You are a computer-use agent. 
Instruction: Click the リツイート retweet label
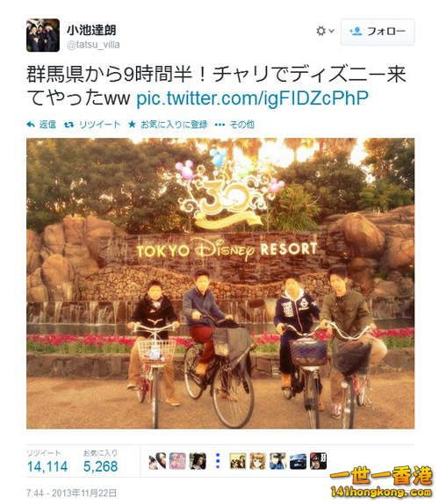click(99, 125)
